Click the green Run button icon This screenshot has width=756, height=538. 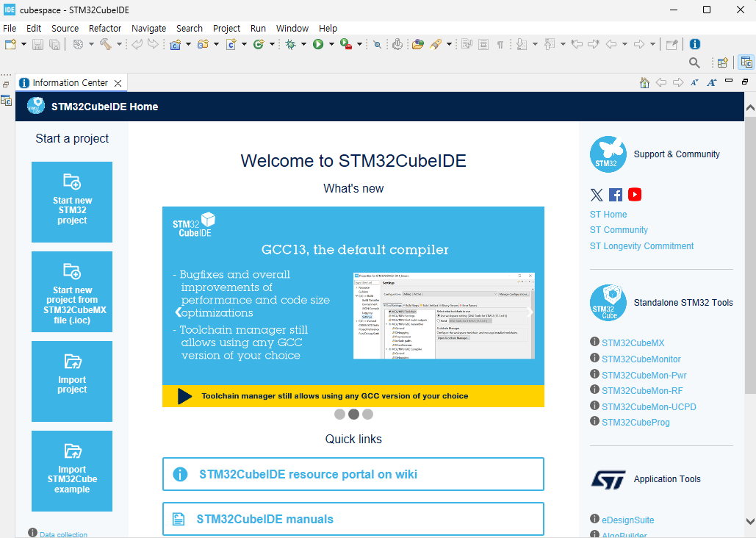point(317,44)
